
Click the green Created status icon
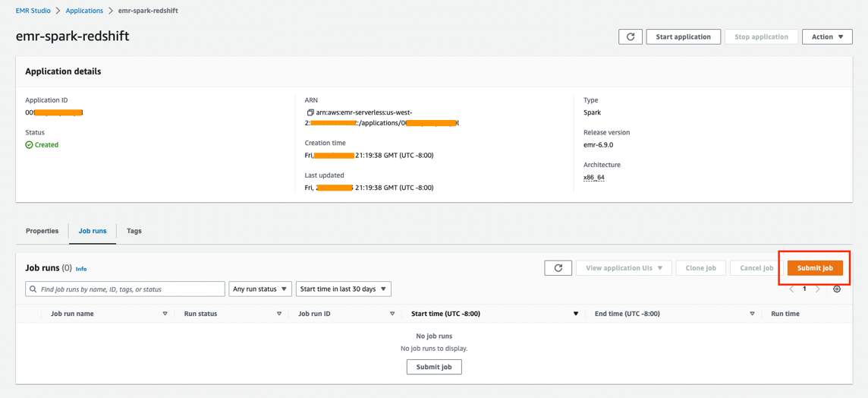point(29,144)
